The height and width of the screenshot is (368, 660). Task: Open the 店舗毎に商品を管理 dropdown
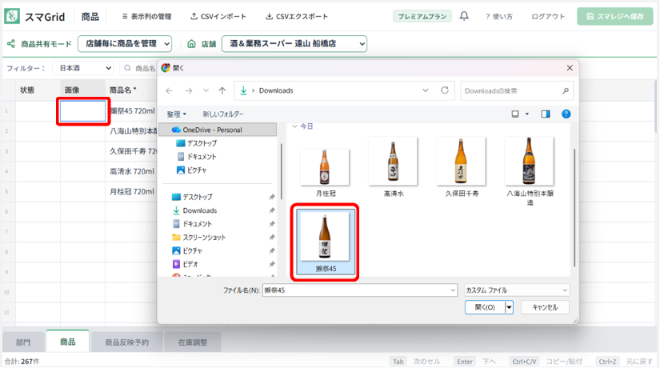[x=125, y=44]
